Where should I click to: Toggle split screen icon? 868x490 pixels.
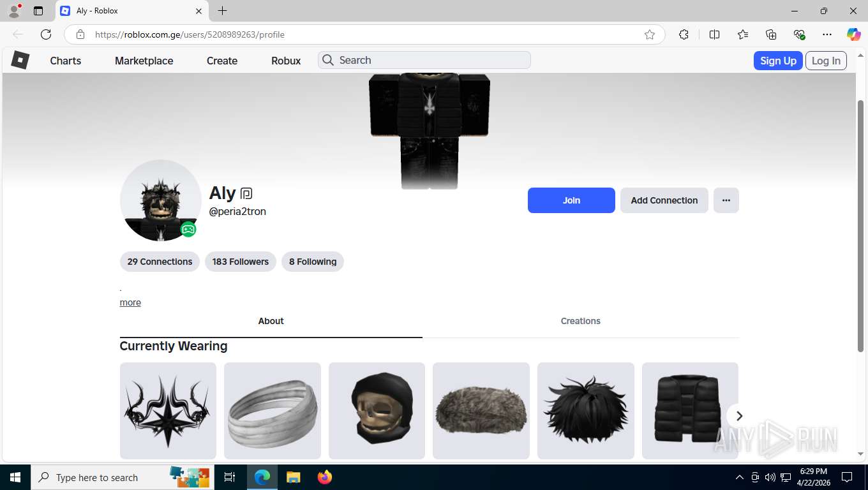click(x=715, y=34)
